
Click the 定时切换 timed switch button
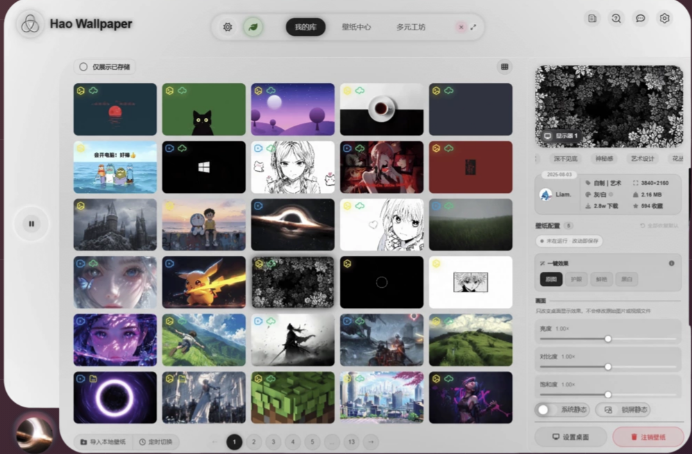[156, 442]
